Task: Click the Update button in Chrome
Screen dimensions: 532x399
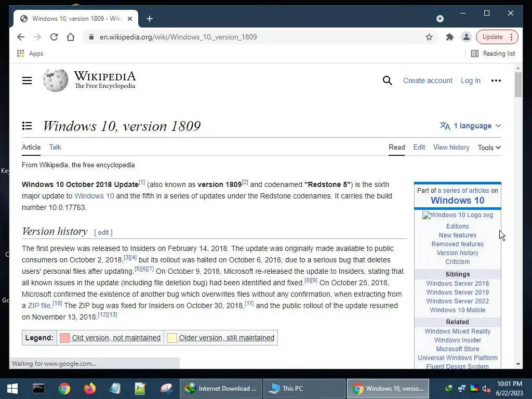Action: point(493,37)
